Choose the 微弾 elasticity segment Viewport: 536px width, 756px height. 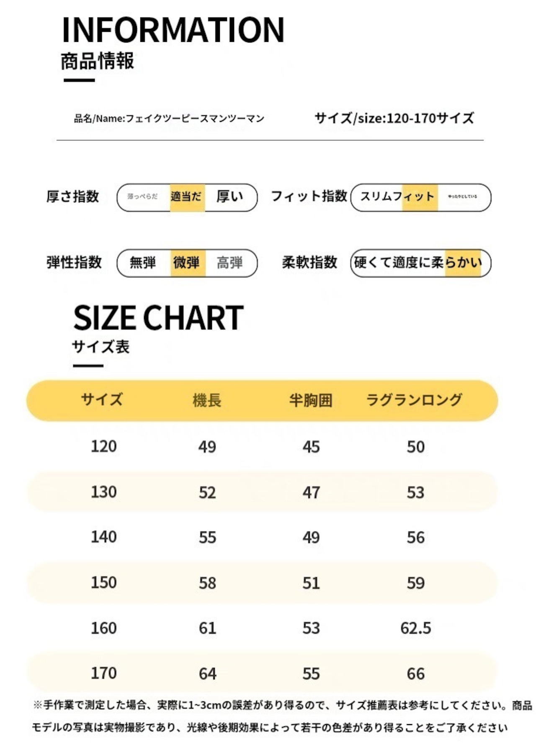188,263
